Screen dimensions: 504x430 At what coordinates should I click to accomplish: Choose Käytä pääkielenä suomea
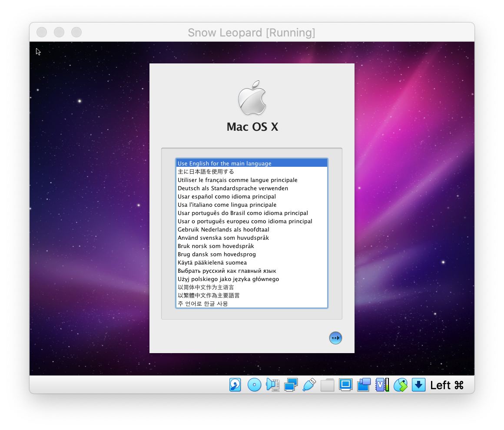pos(252,262)
